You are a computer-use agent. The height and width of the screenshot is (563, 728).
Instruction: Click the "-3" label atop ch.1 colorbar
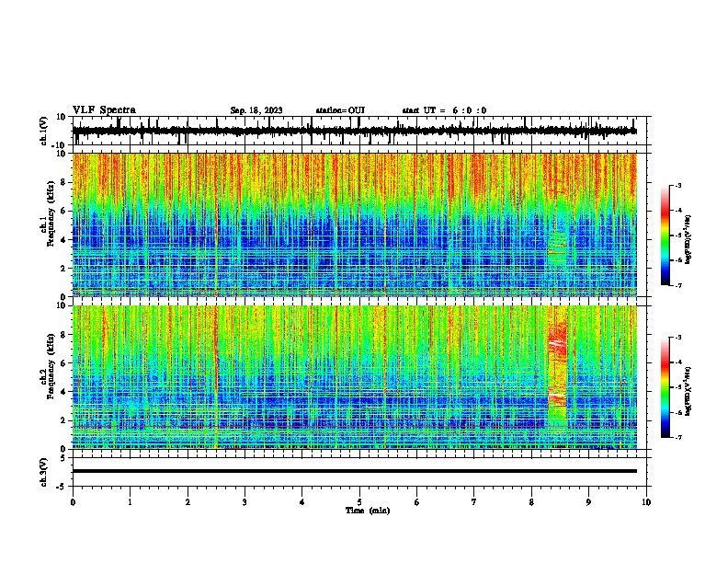pos(677,185)
